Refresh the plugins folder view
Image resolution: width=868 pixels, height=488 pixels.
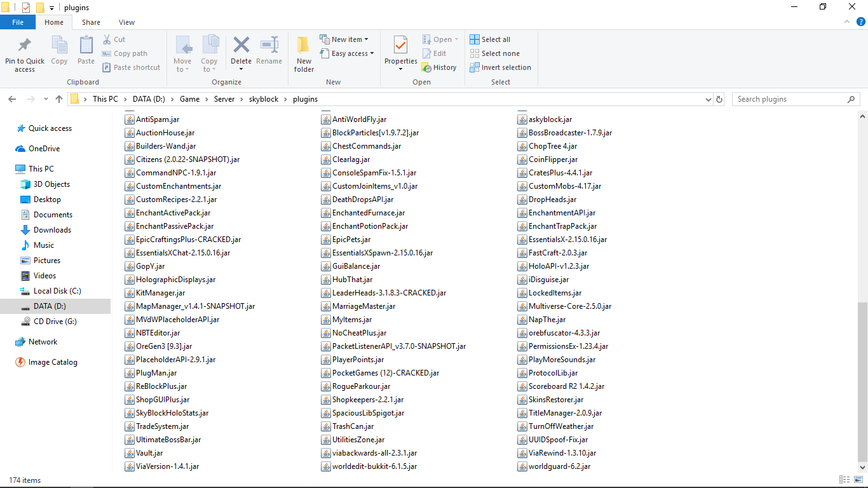click(719, 99)
